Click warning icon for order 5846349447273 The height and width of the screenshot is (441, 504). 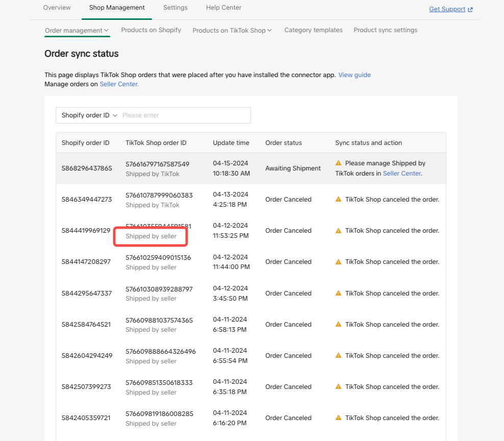click(x=338, y=199)
